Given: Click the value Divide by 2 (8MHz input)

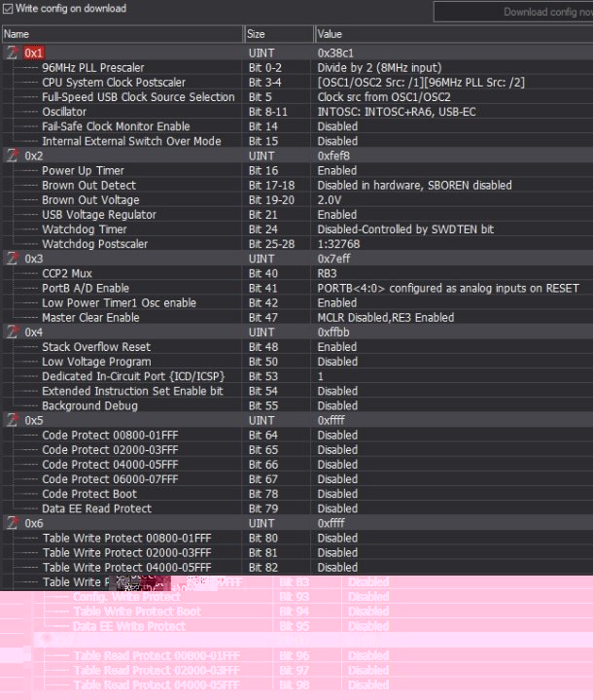Looking at the screenshot, I should click(x=379, y=68).
